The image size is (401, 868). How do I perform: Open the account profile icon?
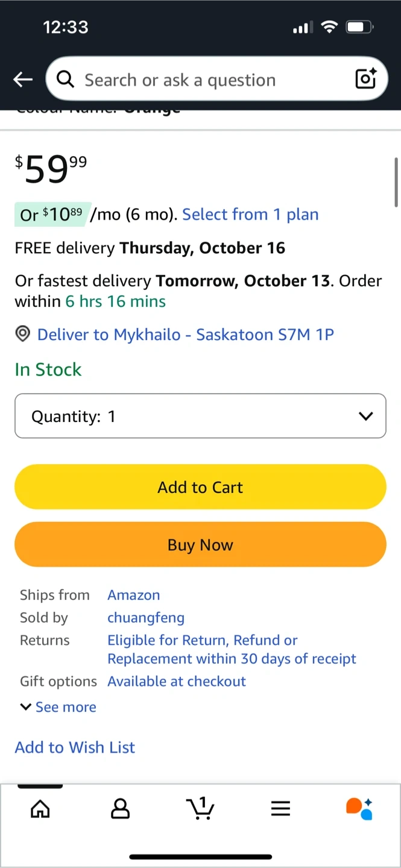click(121, 808)
